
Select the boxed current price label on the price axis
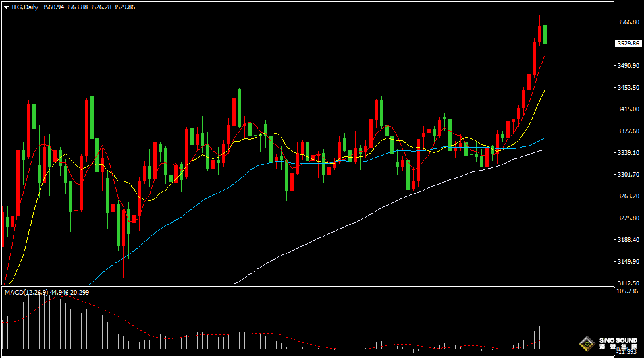[x=628, y=43]
